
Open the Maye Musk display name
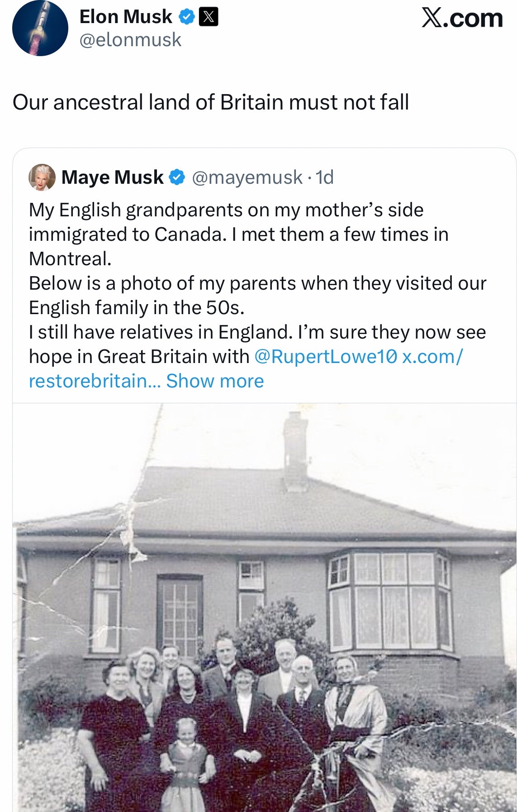point(113,177)
